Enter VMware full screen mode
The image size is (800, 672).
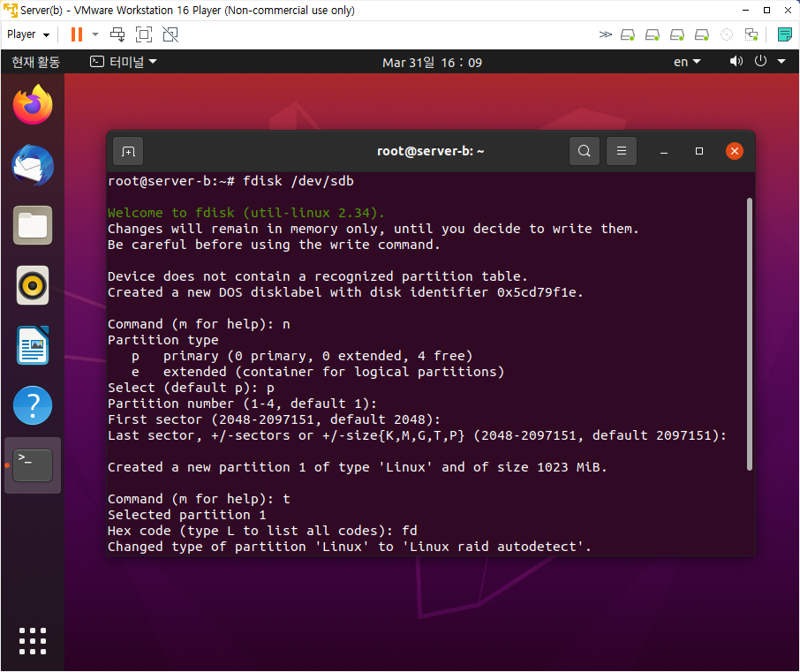point(144,34)
